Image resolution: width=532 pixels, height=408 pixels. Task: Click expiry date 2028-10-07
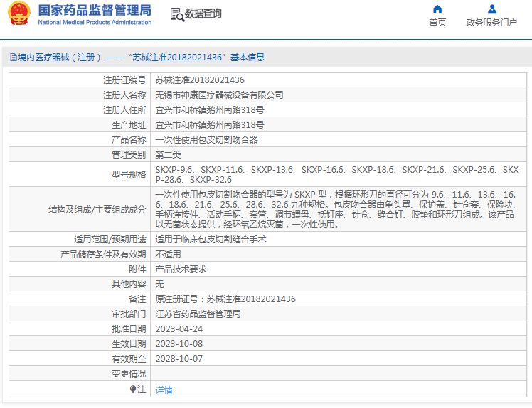click(x=179, y=359)
